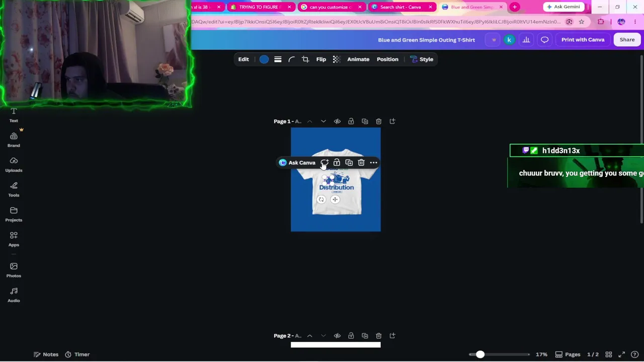Duplicate the selected element from the floating toolbar
644x362 pixels.
349,163
